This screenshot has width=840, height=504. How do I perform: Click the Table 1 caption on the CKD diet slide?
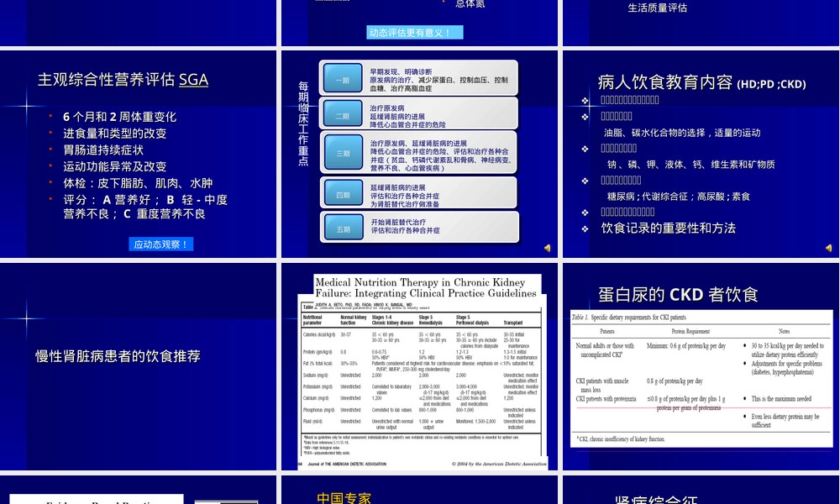(628, 317)
